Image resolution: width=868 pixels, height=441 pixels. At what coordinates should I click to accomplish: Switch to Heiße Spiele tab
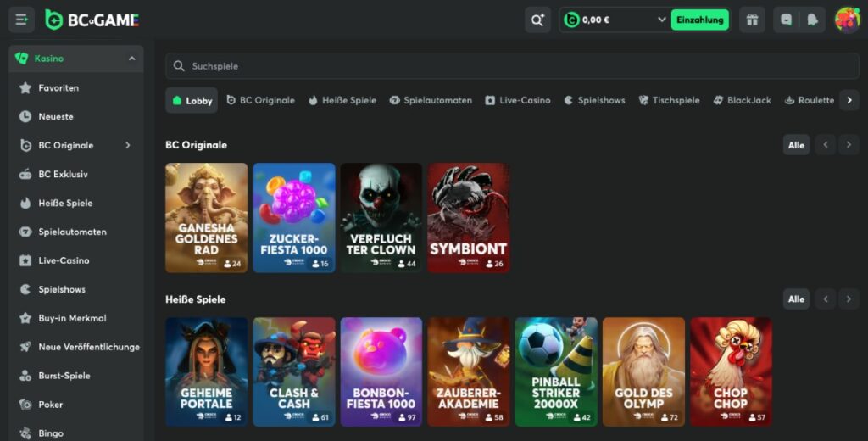pos(342,100)
